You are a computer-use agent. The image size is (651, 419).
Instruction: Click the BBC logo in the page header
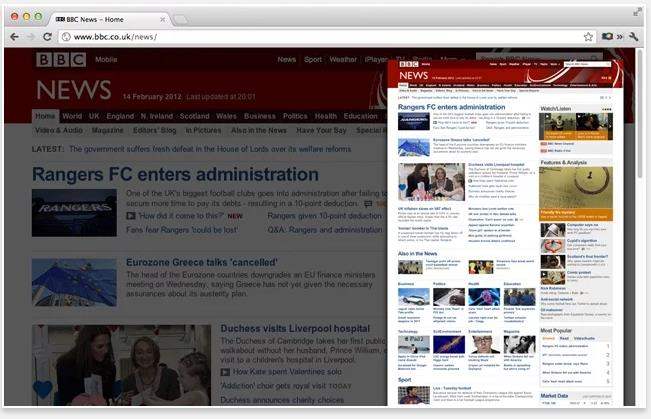tap(61, 60)
